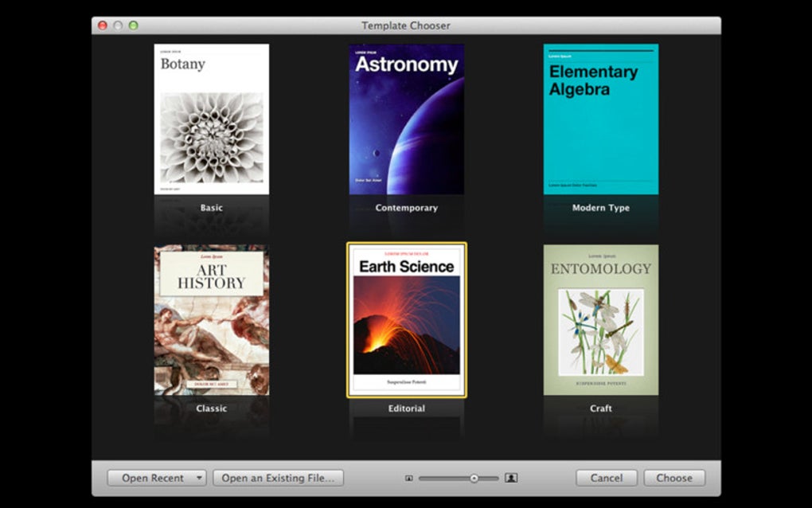Click the Classic template label
The height and width of the screenshot is (508, 812).
tap(211, 408)
